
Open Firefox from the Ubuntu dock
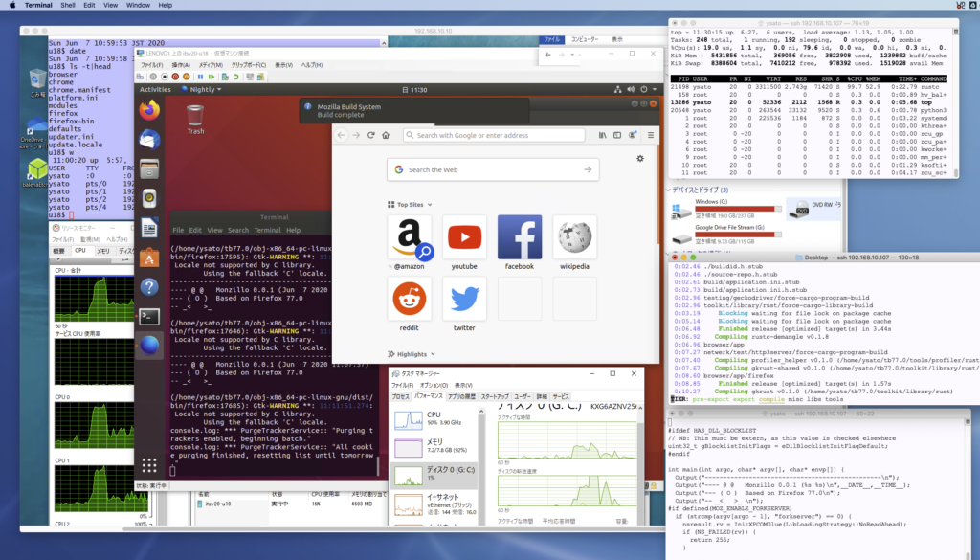pos(149,111)
